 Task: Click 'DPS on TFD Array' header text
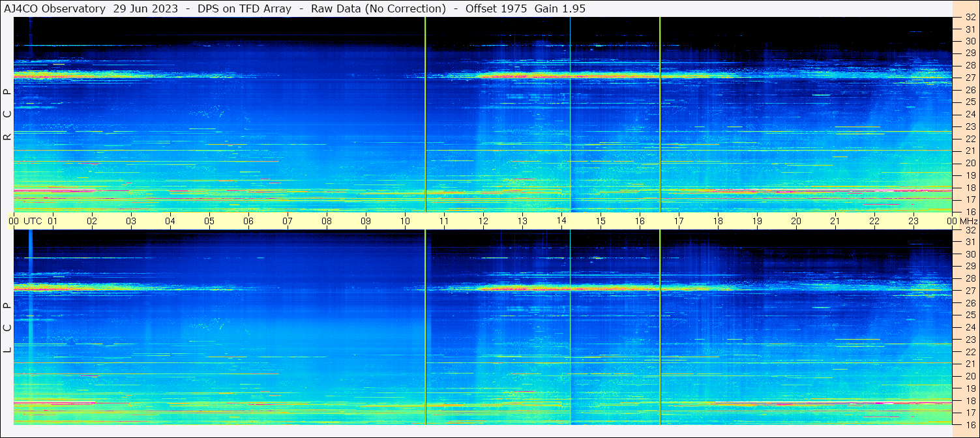245,8
